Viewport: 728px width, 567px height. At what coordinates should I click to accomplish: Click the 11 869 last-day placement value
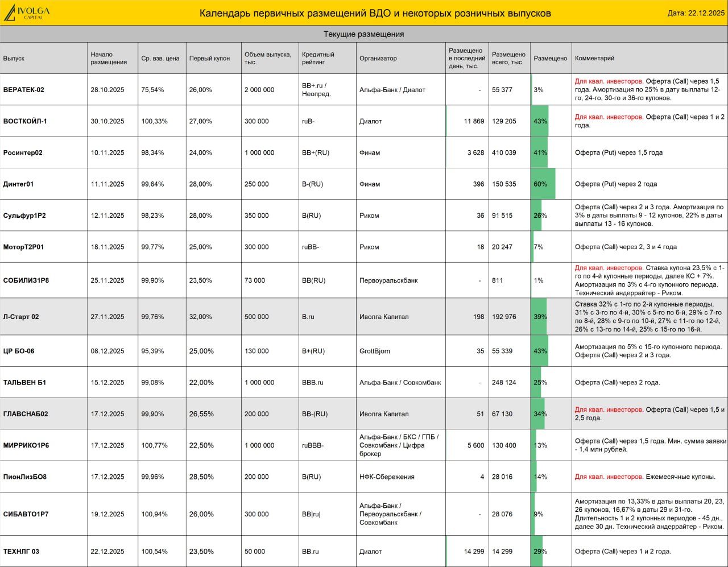click(474, 121)
